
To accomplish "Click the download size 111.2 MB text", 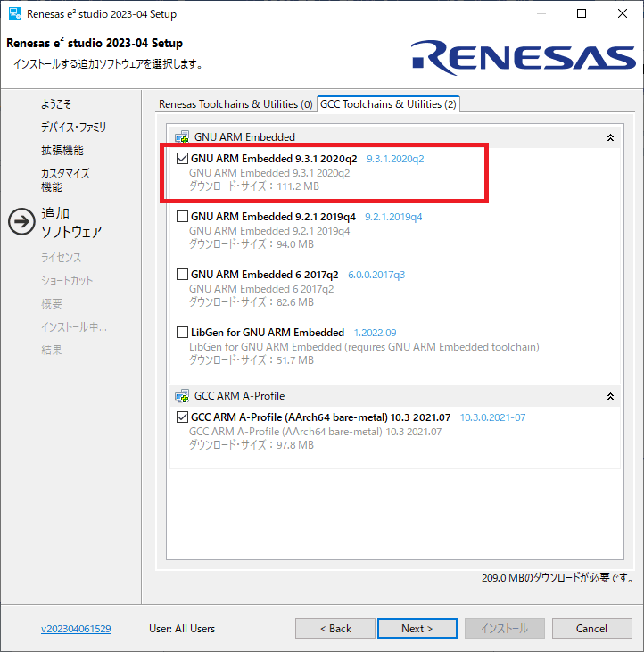I will click(254, 186).
